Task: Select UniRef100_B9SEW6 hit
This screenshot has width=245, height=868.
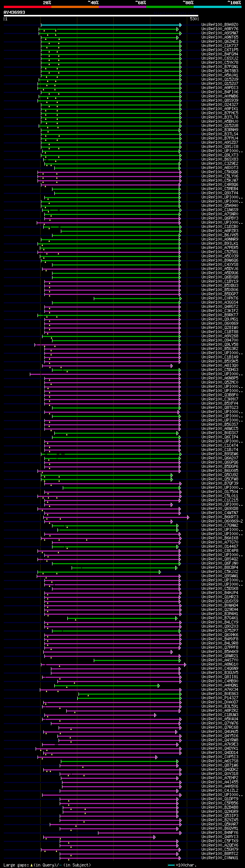Action: tap(220, 454)
